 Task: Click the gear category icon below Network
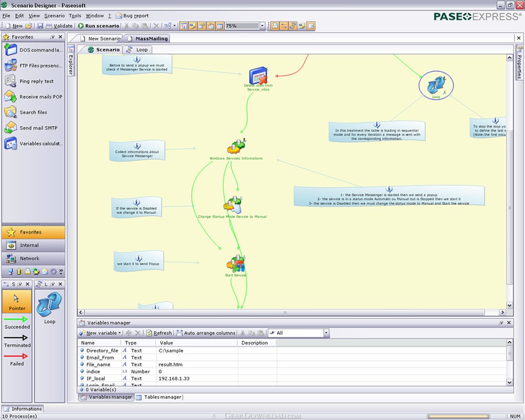coord(53,271)
